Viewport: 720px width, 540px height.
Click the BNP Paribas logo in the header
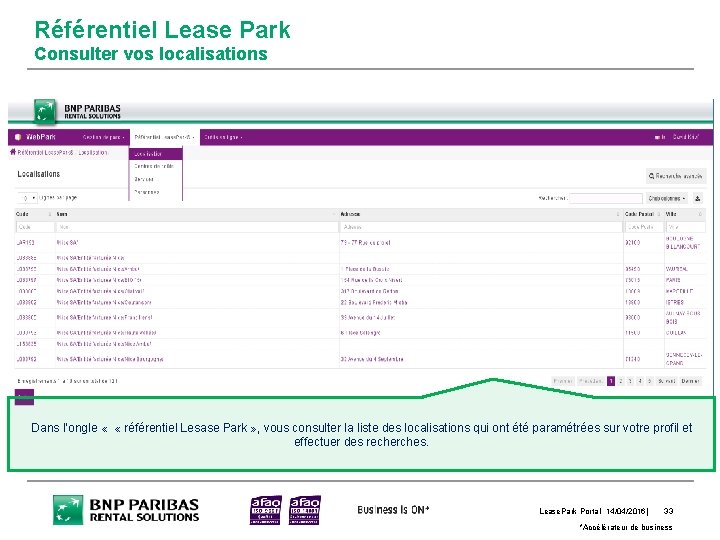click(x=78, y=111)
